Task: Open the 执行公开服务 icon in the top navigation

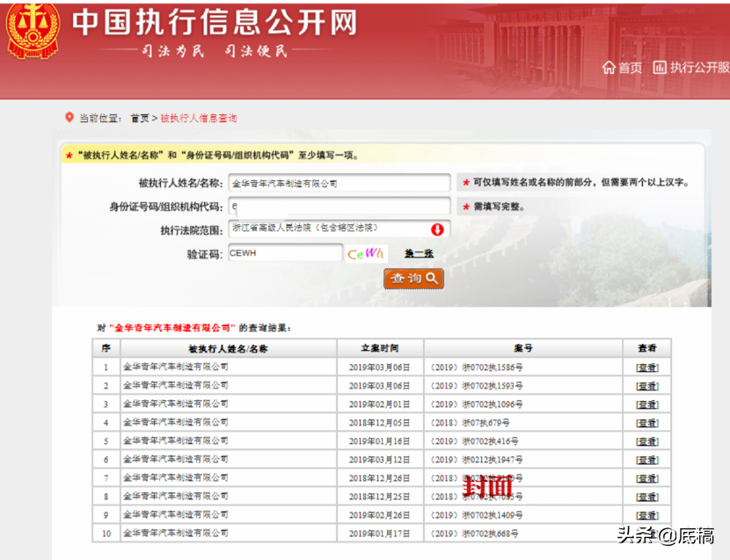Action: (x=660, y=68)
